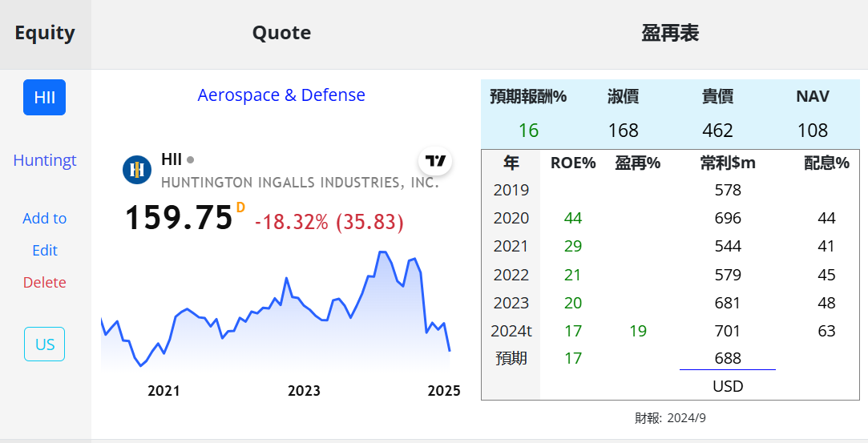
Task: Click the 2023 year row in table
Action: point(511,303)
